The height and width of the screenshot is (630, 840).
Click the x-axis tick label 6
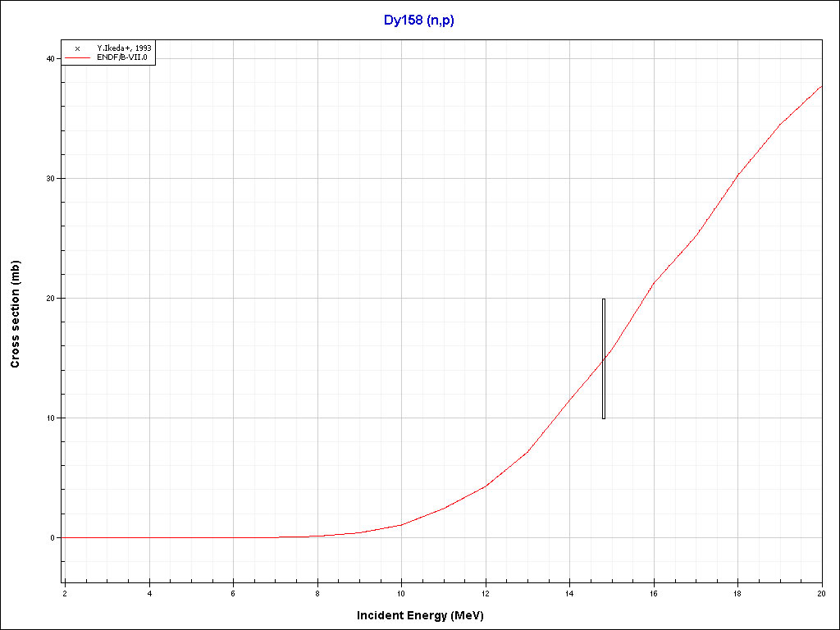pos(233,592)
